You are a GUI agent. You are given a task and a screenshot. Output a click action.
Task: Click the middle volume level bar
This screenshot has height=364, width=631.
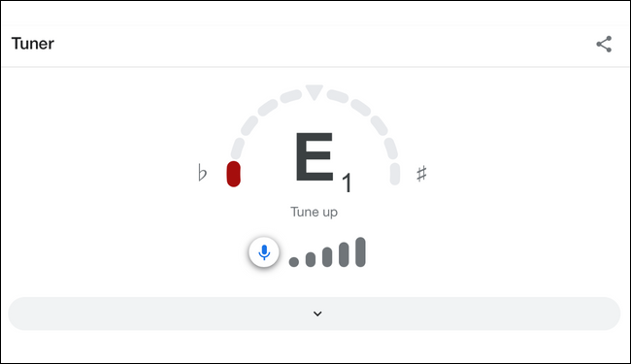tap(327, 257)
